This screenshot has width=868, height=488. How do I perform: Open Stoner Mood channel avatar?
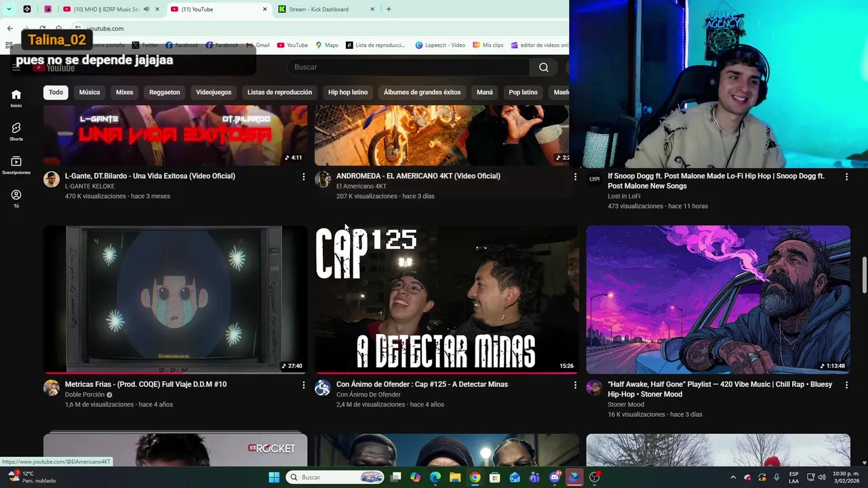tap(594, 388)
